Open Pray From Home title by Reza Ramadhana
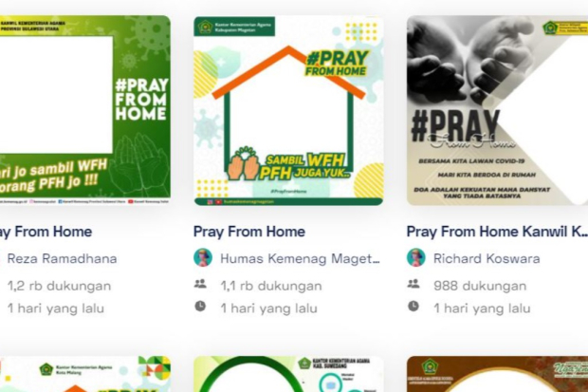The width and height of the screenshot is (588, 392). (x=46, y=232)
